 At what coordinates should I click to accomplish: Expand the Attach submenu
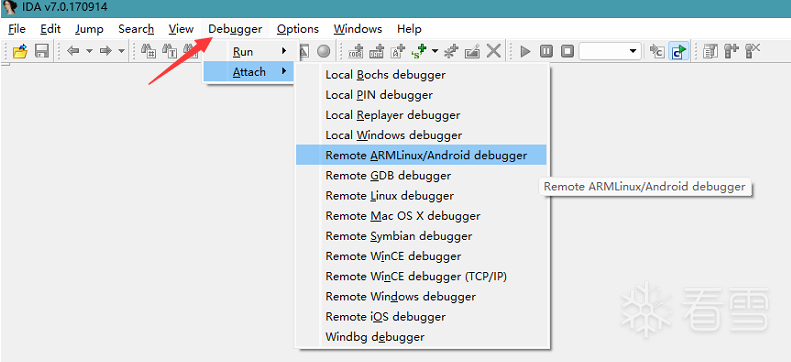249,72
